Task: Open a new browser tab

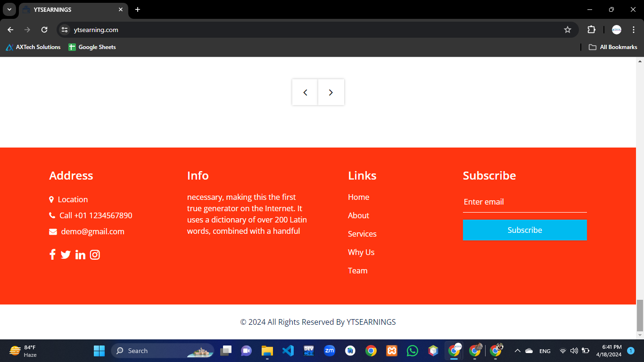Action: [138, 9]
